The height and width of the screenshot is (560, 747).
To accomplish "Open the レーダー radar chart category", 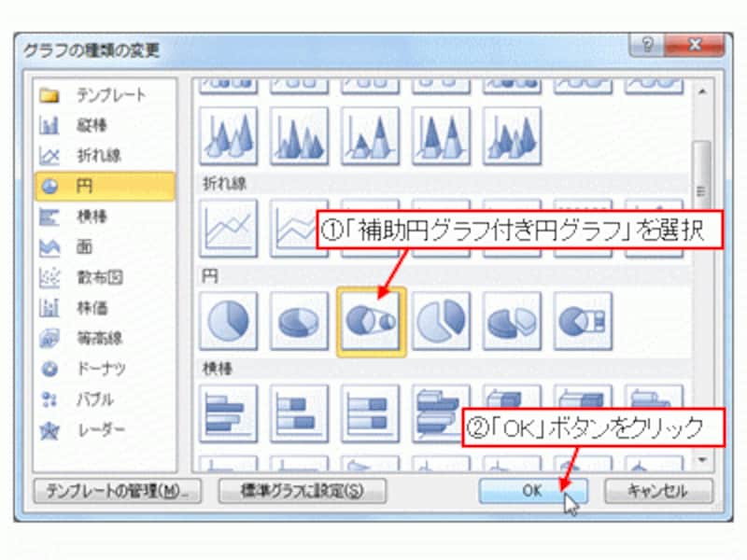I will click(105, 430).
